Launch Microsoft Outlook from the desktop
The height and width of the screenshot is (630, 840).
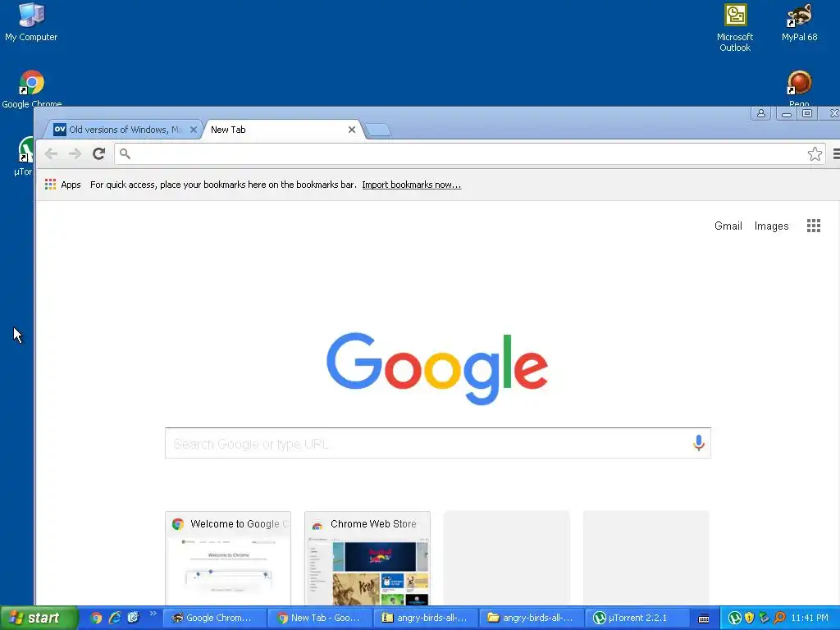[x=735, y=27]
